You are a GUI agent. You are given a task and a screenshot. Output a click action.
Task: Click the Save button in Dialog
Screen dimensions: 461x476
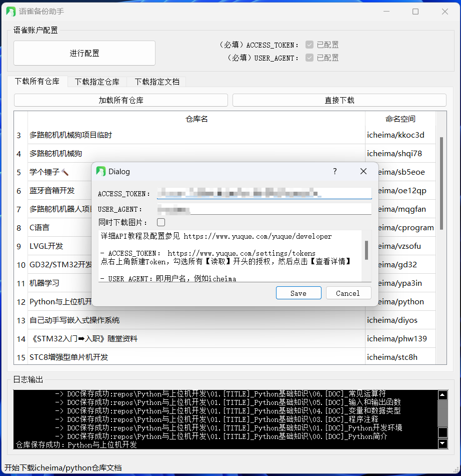298,293
